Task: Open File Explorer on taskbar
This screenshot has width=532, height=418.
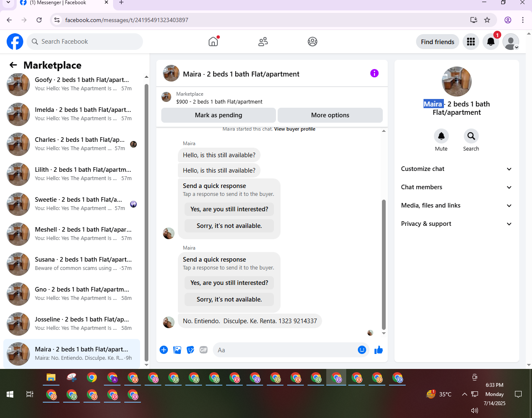Action: [51, 378]
